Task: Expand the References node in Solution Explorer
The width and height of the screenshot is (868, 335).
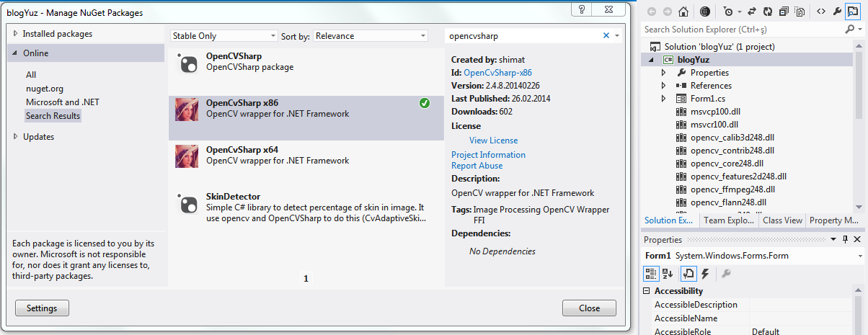Action: pos(663,86)
